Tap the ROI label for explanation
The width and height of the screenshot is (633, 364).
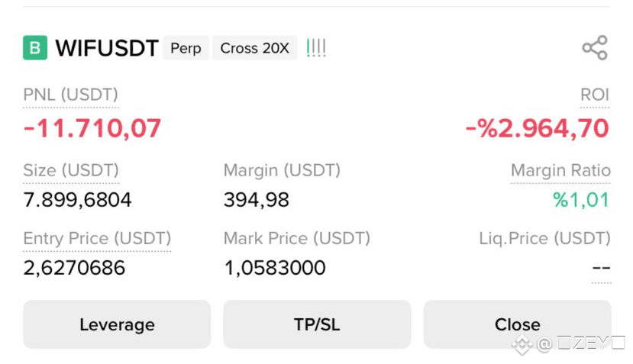[595, 95]
